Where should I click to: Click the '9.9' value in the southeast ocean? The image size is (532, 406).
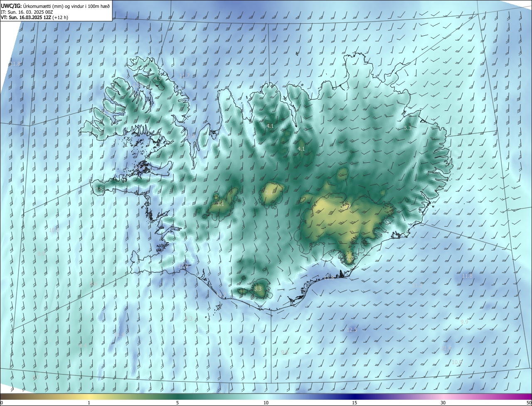465,322
